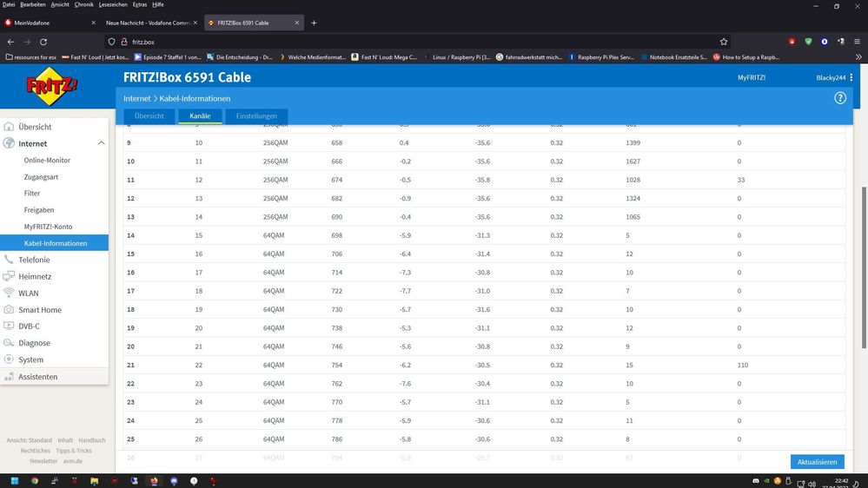This screenshot has height=488, width=868.
Task: Click the FRITZ! logo
Action: tap(52, 86)
